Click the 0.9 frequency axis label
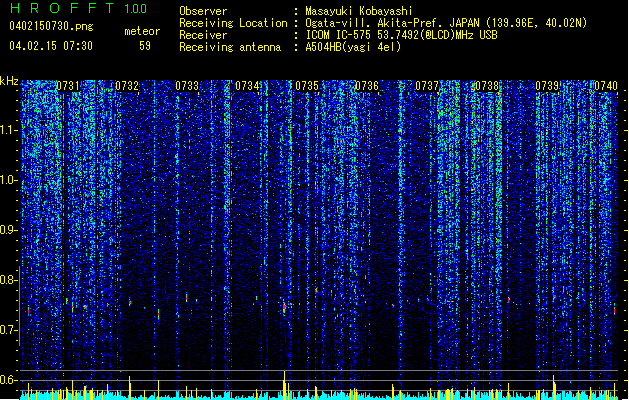Viewport: 629px width, 400px height. click(9, 230)
